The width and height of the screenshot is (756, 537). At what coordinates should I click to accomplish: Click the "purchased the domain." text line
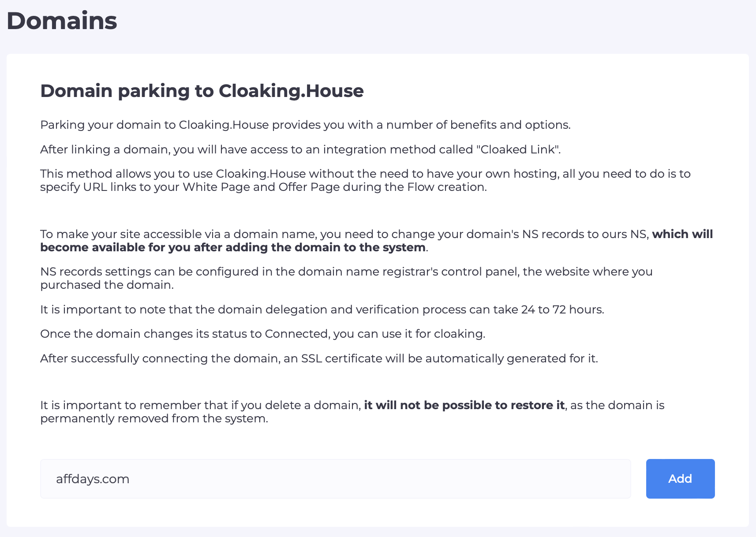click(x=107, y=285)
